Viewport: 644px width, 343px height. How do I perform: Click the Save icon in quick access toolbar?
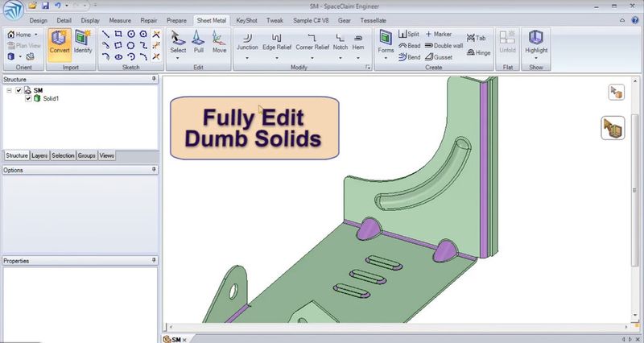[x=45, y=6]
